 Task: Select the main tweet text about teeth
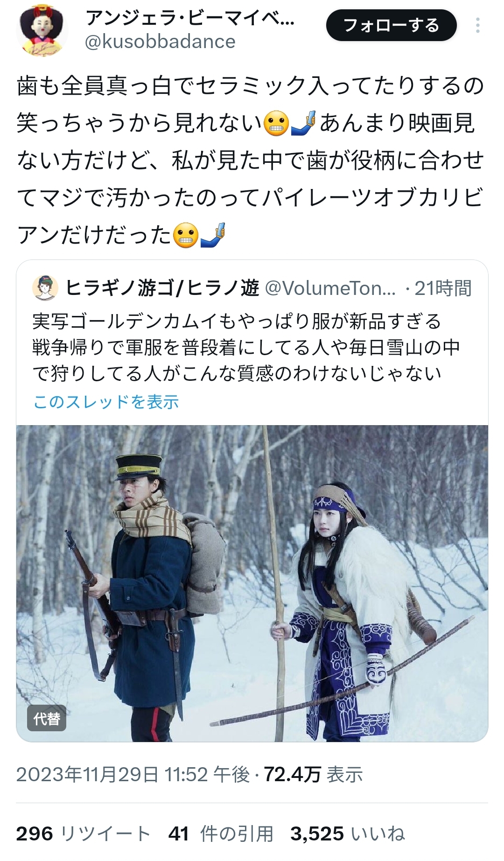click(x=251, y=160)
